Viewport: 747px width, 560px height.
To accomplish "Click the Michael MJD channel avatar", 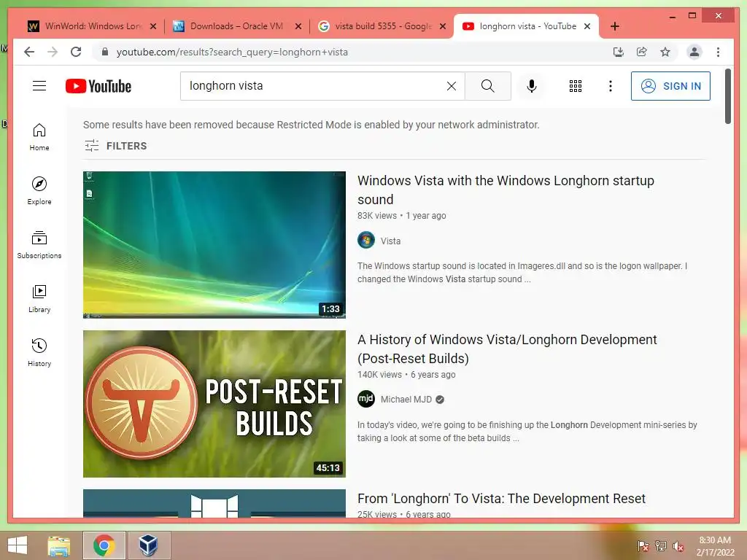I will click(x=366, y=399).
